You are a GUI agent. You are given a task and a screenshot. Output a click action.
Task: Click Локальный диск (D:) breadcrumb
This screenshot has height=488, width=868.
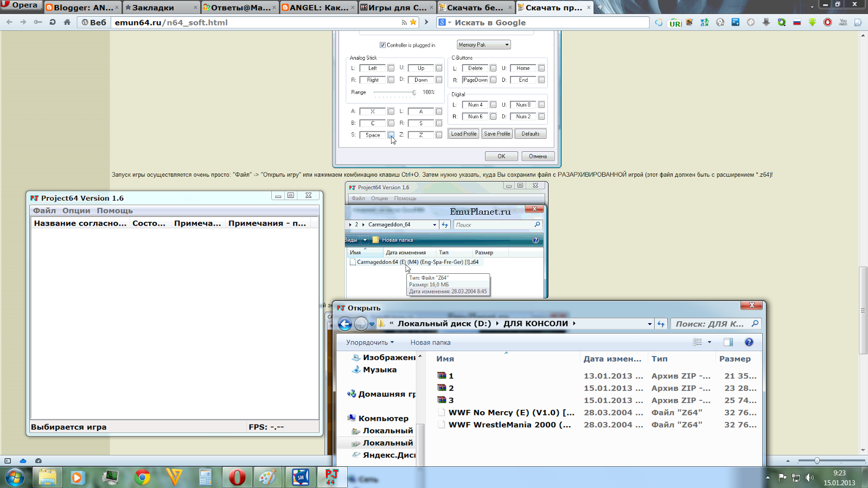coord(444,324)
